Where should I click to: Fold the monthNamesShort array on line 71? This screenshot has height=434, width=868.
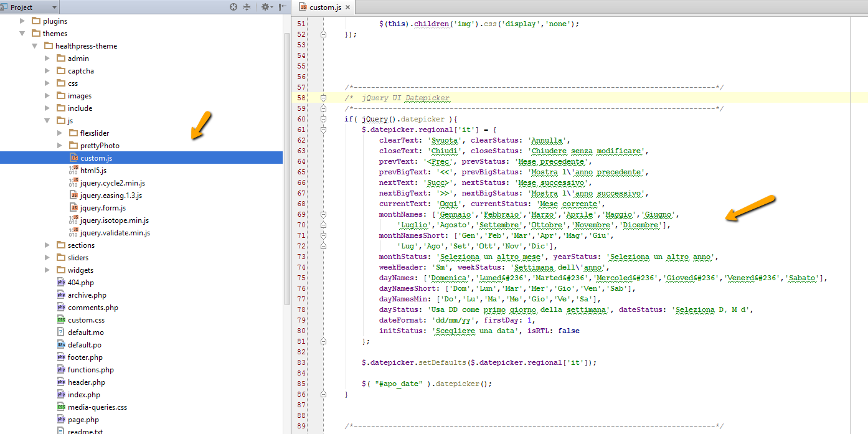323,236
